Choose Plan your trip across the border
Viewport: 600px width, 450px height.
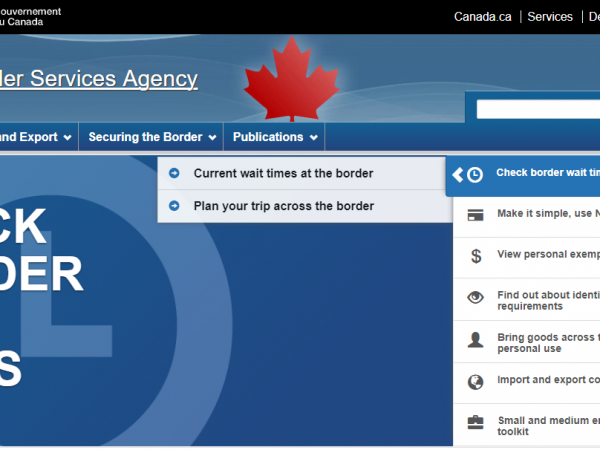tap(283, 206)
